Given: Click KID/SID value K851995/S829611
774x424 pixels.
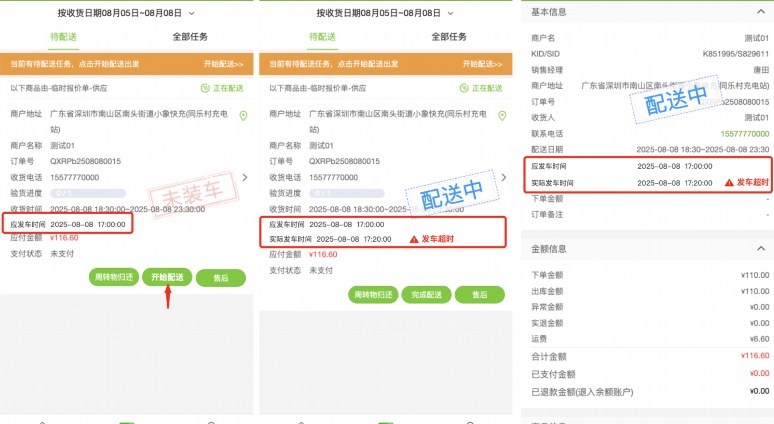Looking at the screenshot, I should (x=736, y=54).
